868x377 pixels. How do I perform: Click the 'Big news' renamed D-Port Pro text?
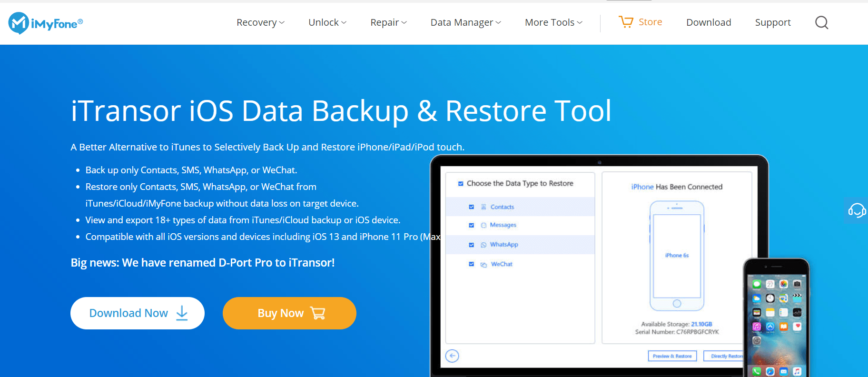203,263
